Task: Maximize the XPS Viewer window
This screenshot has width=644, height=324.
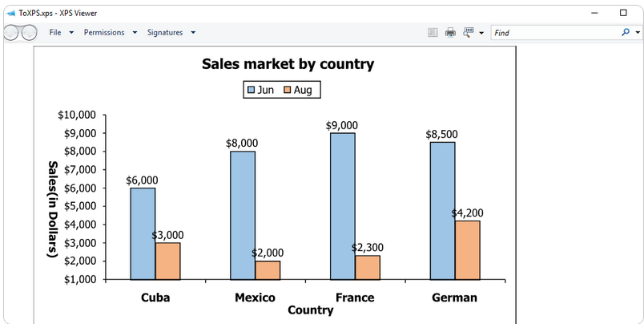Action: (x=623, y=13)
